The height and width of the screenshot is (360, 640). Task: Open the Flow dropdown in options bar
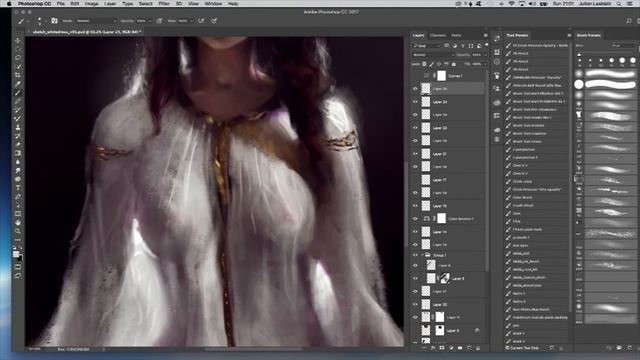(191, 20)
